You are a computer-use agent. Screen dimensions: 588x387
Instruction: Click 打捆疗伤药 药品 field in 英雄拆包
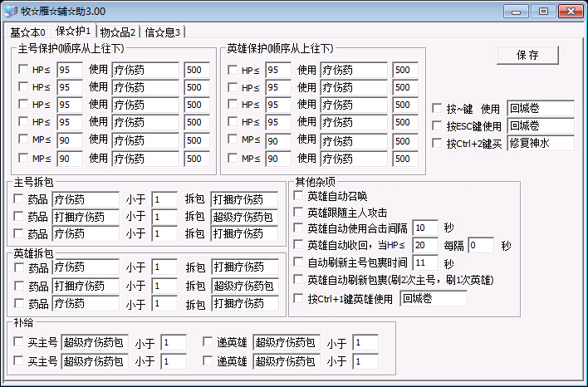86,287
